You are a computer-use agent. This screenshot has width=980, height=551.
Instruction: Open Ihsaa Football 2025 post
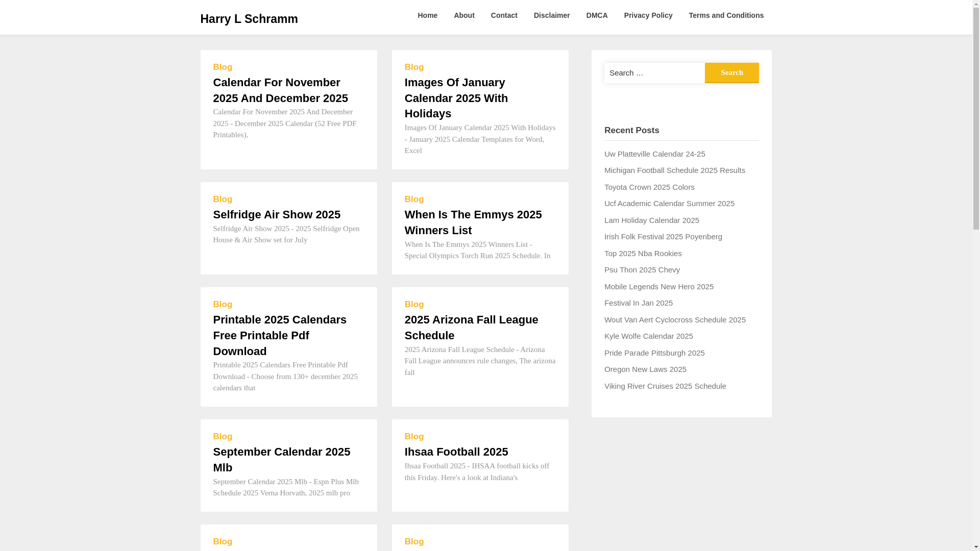pyautogui.click(x=456, y=452)
